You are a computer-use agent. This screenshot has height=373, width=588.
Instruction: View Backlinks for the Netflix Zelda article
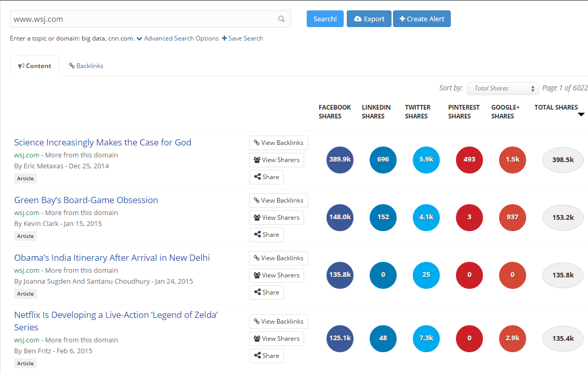[279, 322]
